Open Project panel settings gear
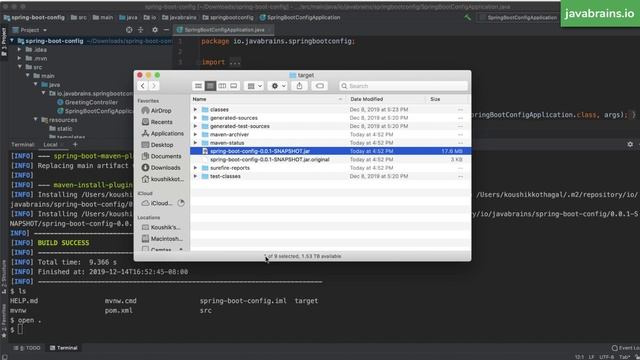The height and width of the screenshot is (360, 640). pos(155,30)
